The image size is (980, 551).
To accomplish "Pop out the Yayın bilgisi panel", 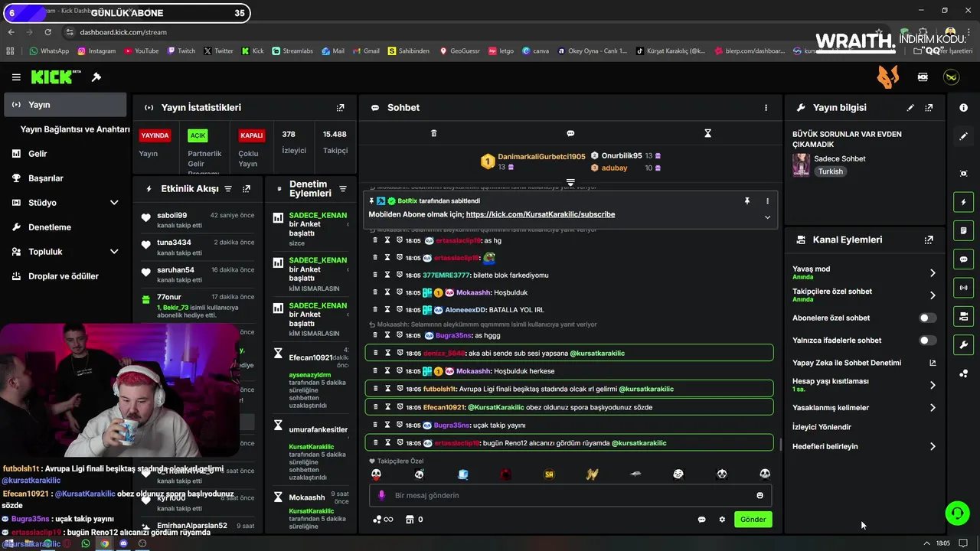I will tap(929, 108).
